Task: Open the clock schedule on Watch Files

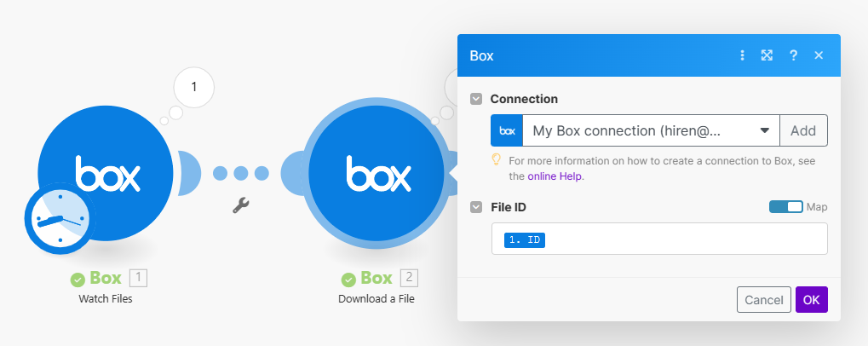Action: click(60, 219)
